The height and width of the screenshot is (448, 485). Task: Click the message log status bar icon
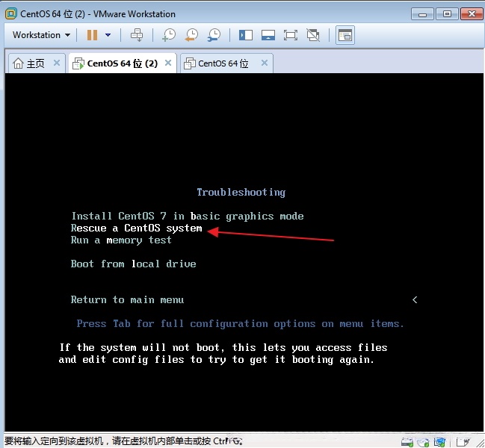pos(463,442)
